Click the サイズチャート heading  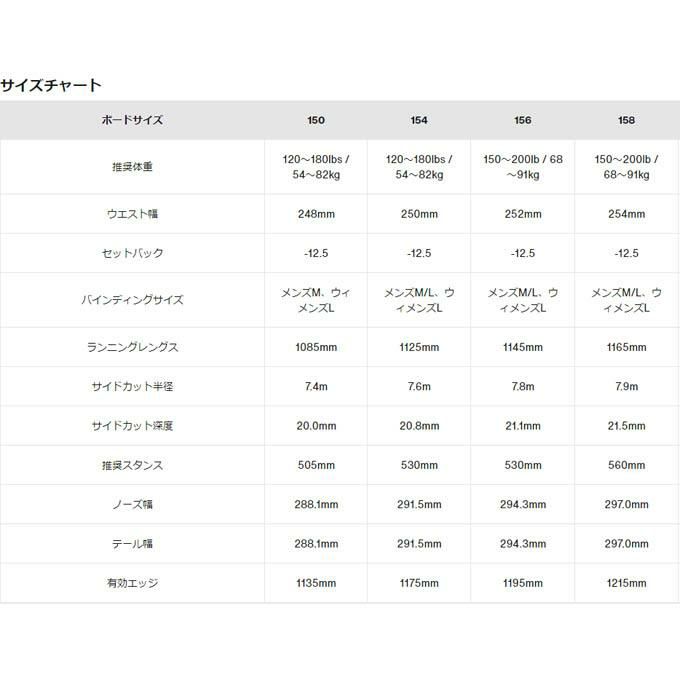(51, 85)
